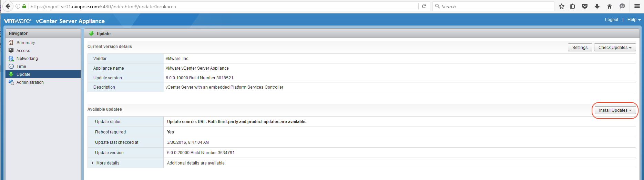Open the Help dropdown menu

(634, 20)
